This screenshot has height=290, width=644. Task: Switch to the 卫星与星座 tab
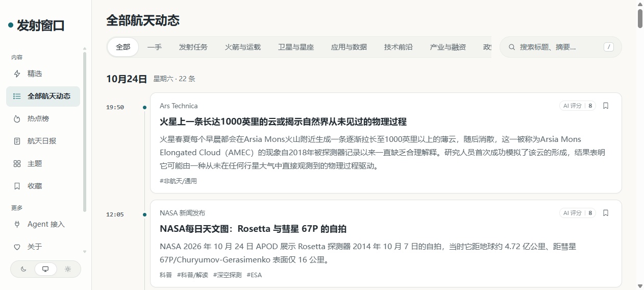296,47
